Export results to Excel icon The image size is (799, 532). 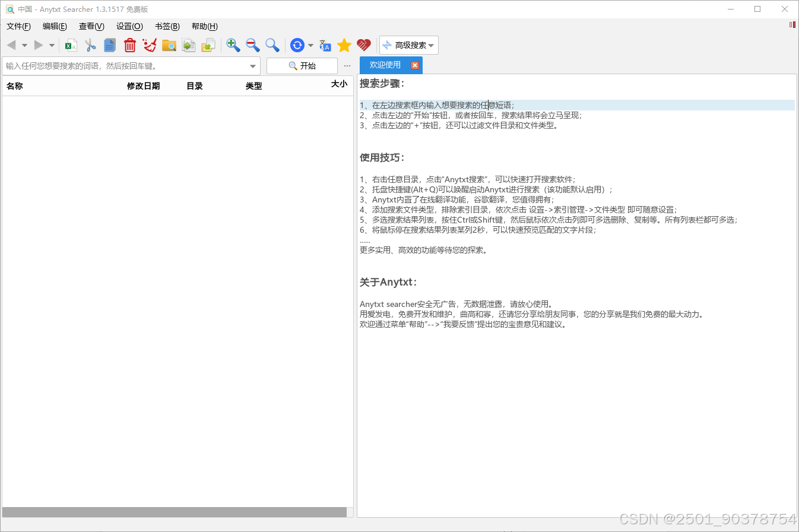pos(71,45)
